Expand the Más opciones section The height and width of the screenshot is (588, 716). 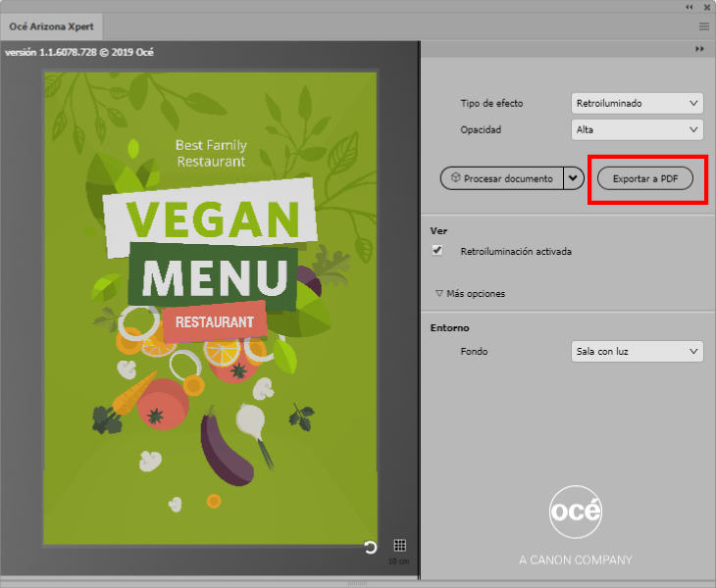tap(471, 293)
